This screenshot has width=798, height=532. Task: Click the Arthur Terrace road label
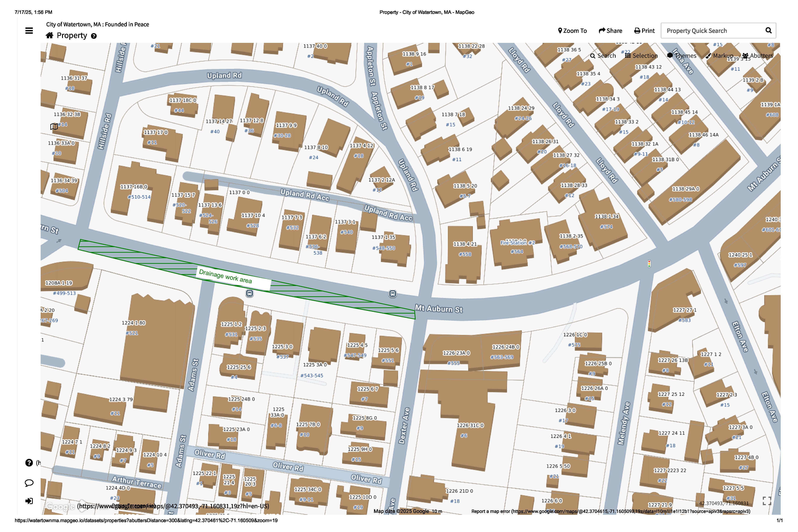pyautogui.click(x=137, y=482)
